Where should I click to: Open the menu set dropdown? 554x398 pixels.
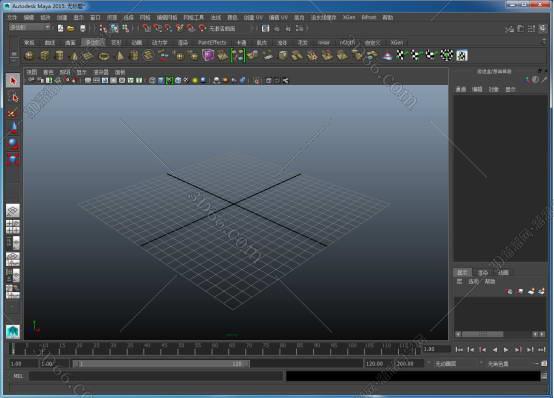click(x=30, y=28)
